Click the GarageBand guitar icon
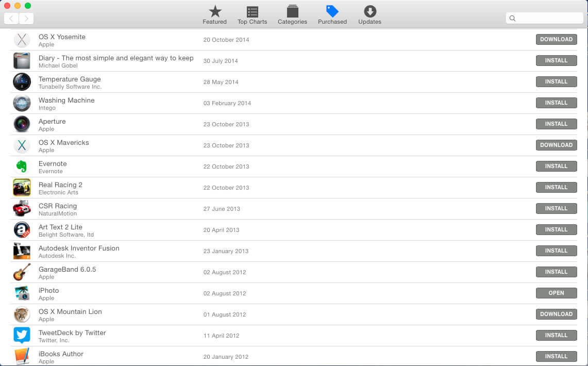This screenshot has width=588, height=366. (x=22, y=272)
